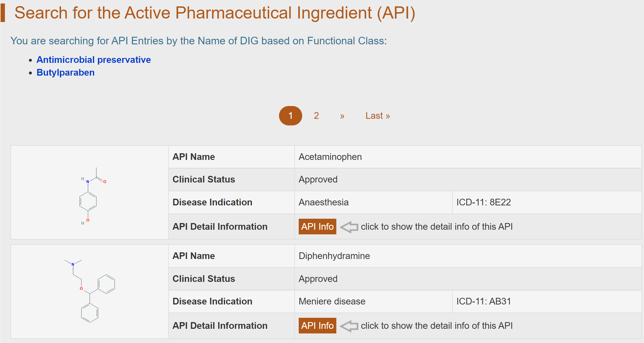Open API Info for Acetaminophen
The image size is (644, 343).
pyautogui.click(x=317, y=227)
